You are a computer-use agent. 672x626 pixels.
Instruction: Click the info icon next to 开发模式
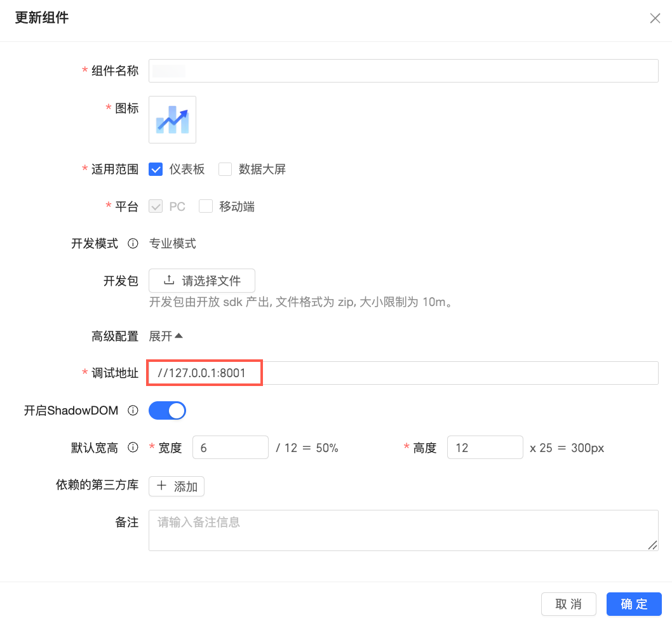133,243
